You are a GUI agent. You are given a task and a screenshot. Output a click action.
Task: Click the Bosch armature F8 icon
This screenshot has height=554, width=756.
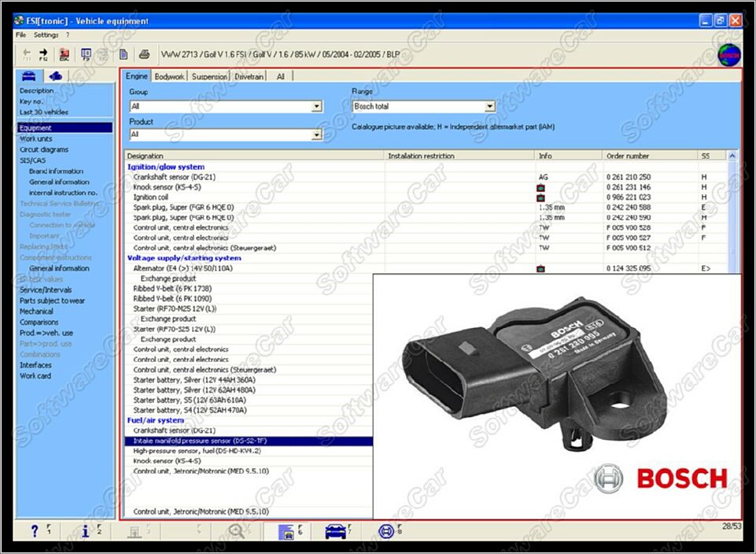click(386, 531)
